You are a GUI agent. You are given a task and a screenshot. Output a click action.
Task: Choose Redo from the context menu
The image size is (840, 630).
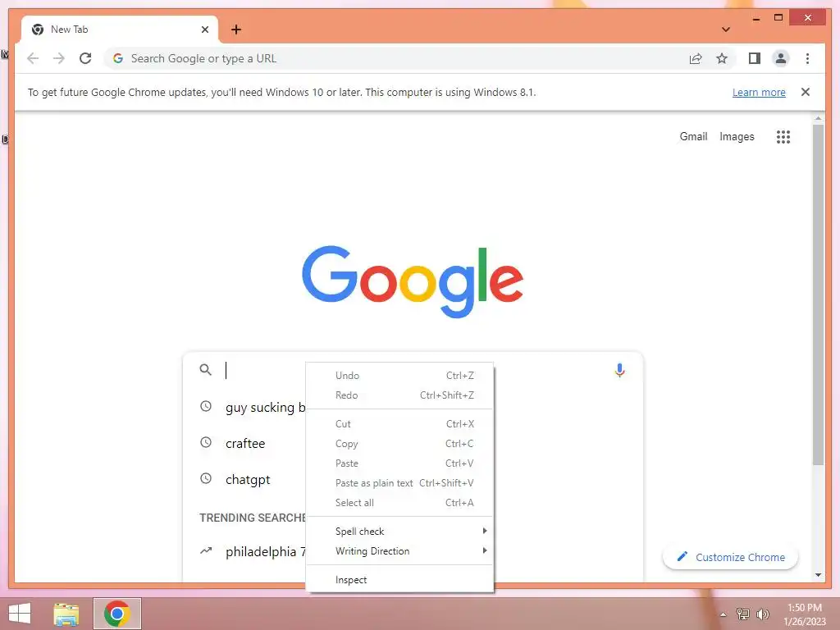[x=399, y=395]
